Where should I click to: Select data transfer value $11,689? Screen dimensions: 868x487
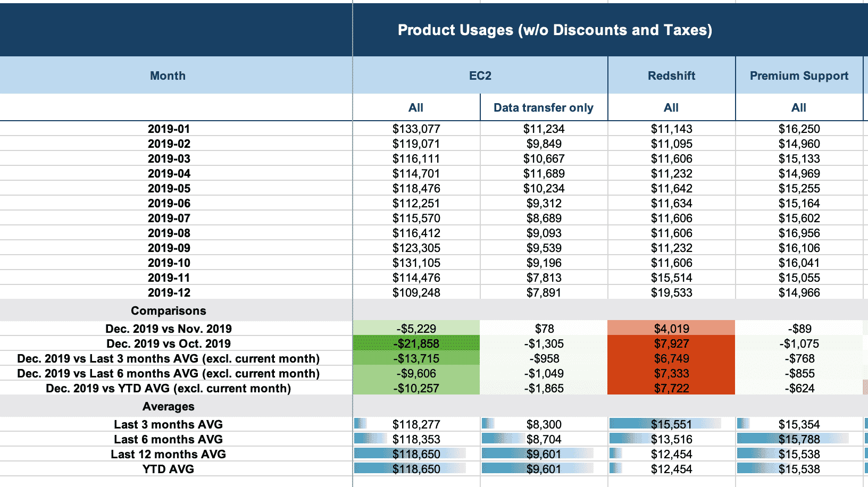[x=544, y=173]
